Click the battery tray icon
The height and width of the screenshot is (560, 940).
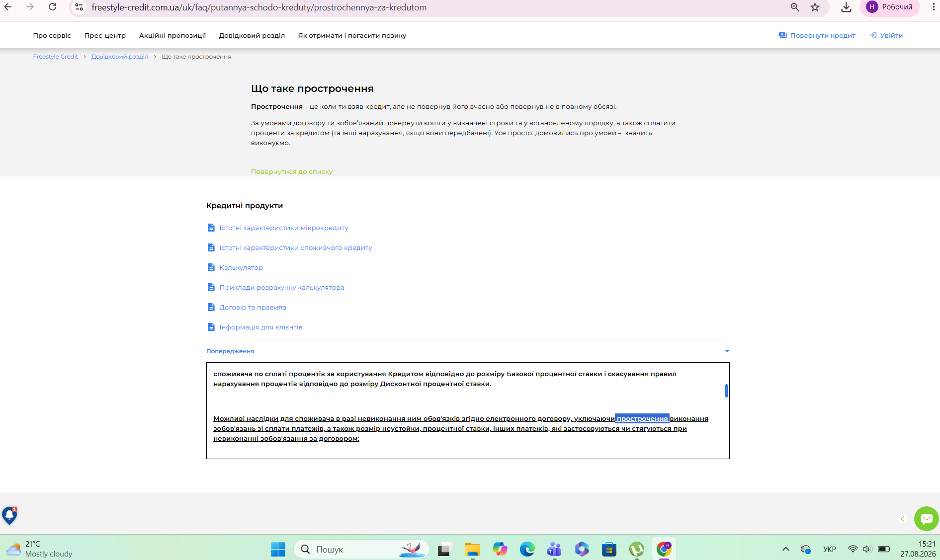(884, 549)
